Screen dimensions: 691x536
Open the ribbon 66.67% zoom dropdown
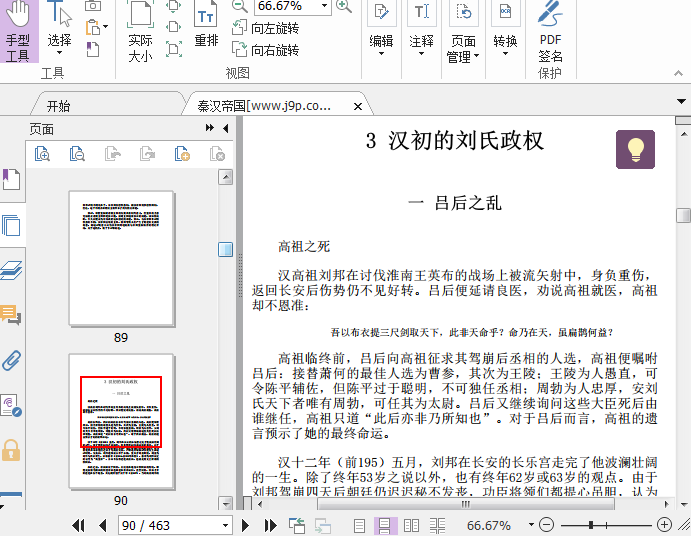click(324, 6)
